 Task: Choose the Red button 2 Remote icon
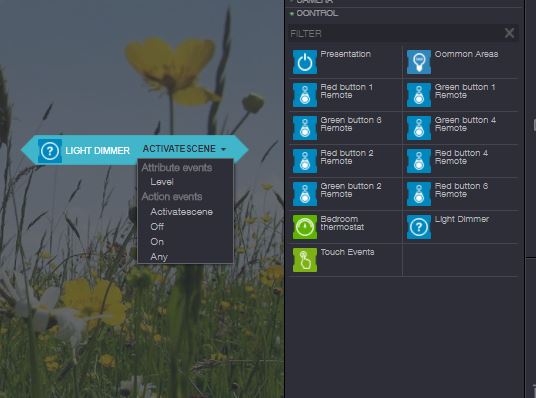305,161
